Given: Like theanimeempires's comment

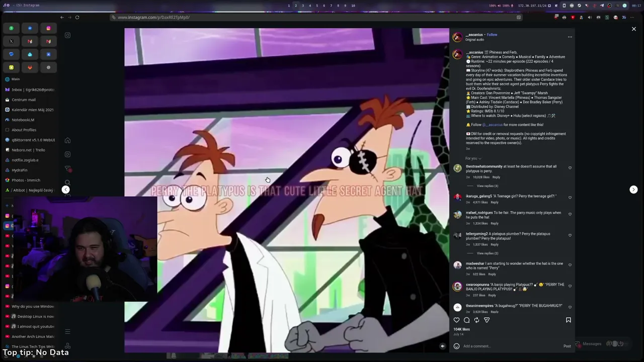Looking at the screenshot, I should tap(570, 307).
